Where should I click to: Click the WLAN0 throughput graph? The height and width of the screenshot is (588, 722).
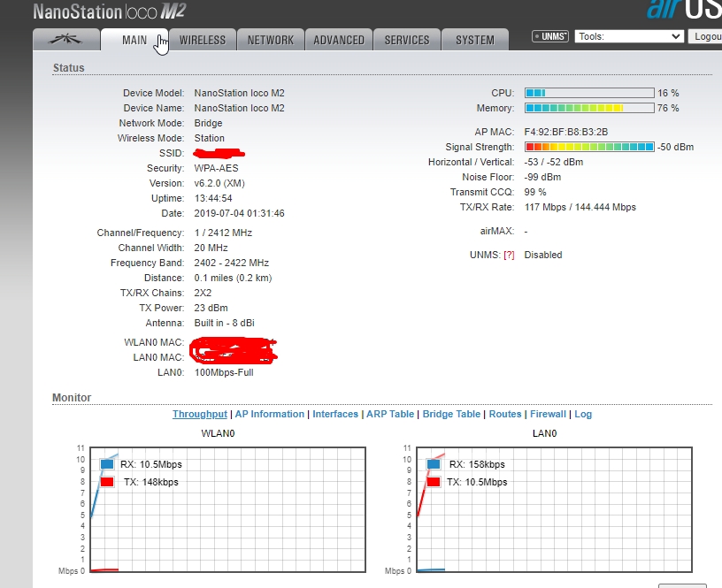(x=228, y=509)
